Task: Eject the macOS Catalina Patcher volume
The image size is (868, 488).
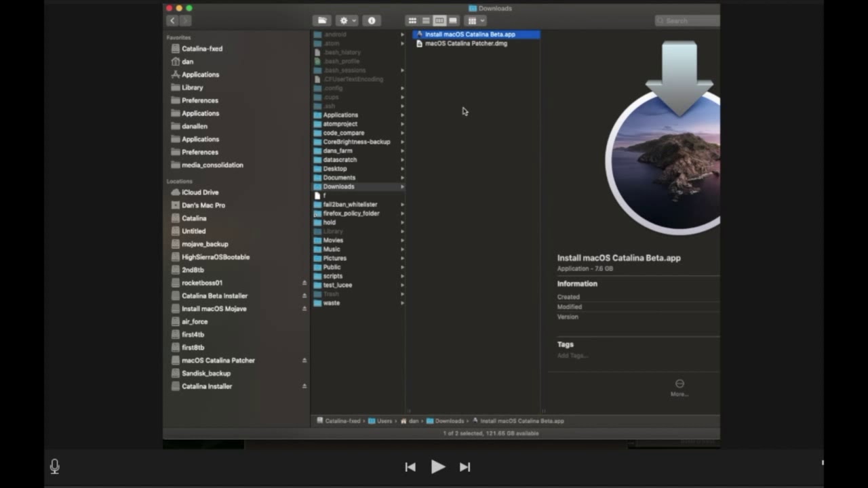Action: (304, 361)
